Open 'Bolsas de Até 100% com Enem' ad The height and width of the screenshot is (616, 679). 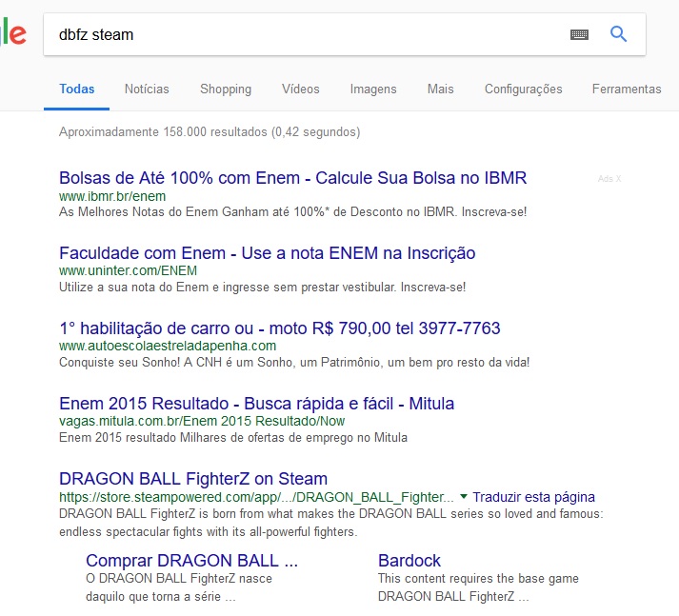point(292,178)
